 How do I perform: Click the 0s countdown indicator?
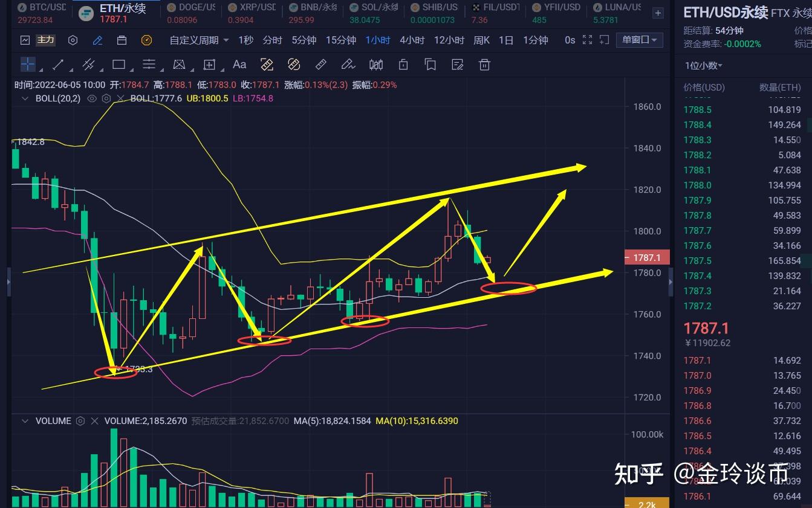click(x=570, y=40)
